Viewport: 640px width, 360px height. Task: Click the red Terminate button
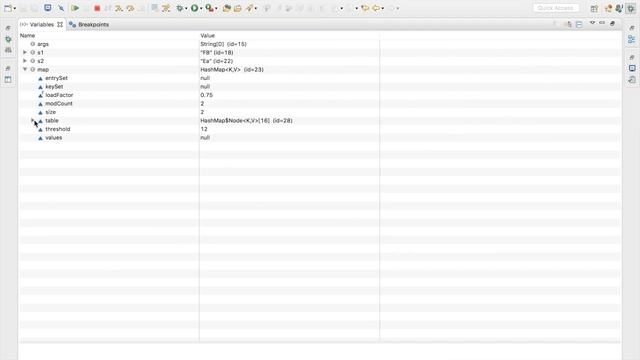(x=97, y=8)
